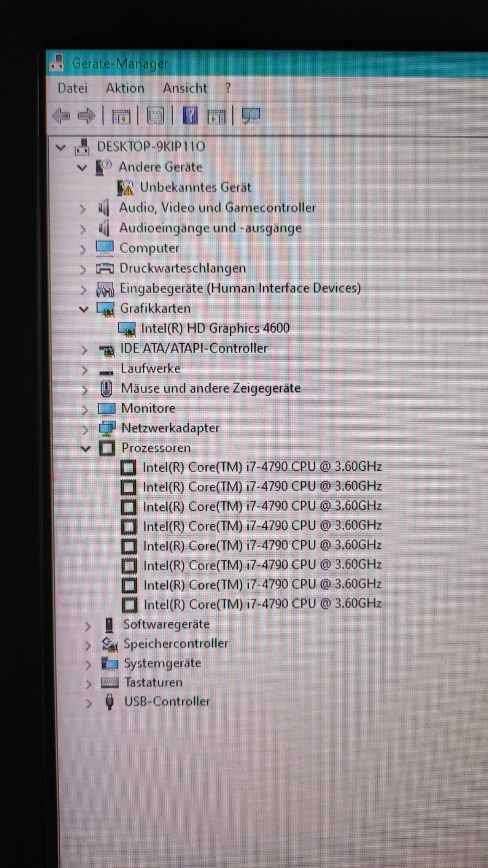The image size is (488, 868).
Task: Collapse the DESKTOP-9KIP110 root node
Action: click(x=61, y=147)
